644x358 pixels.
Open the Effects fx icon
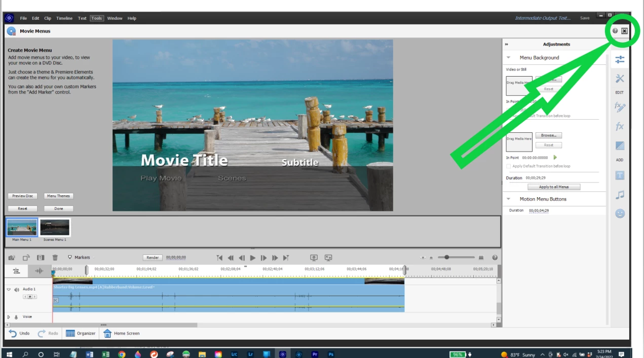[x=620, y=127]
